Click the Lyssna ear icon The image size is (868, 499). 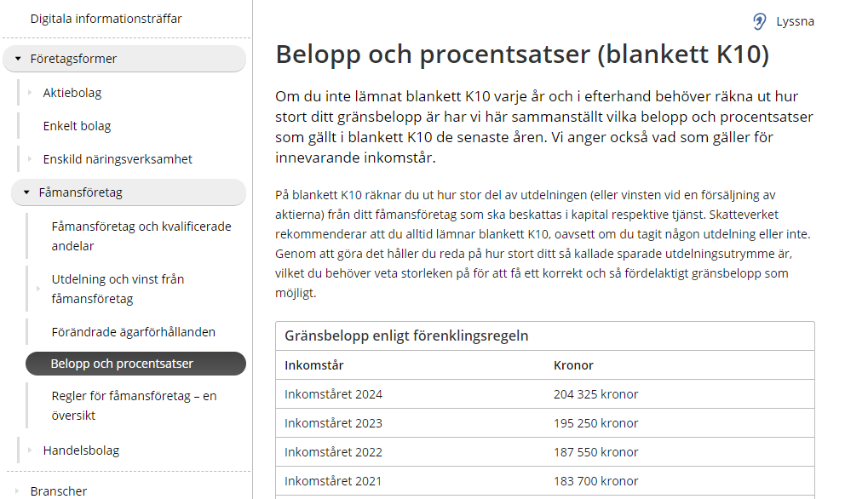coord(759,21)
